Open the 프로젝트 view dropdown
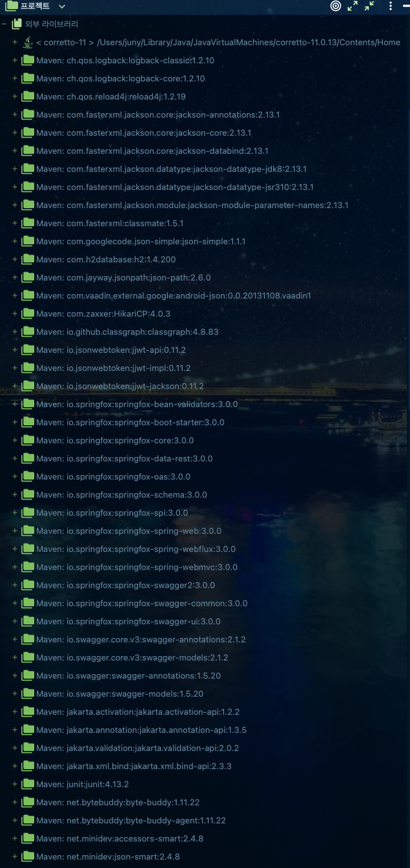410x868 pixels. tap(62, 6)
